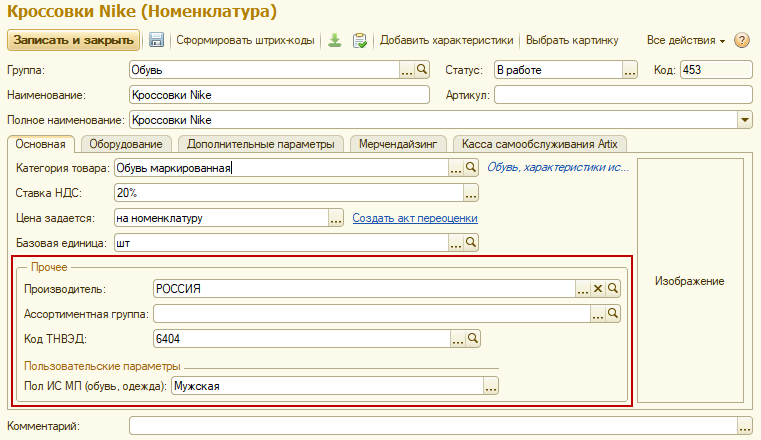Click the Категория товара field text
Viewport: 761px width, 440px height.
click(281, 168)
